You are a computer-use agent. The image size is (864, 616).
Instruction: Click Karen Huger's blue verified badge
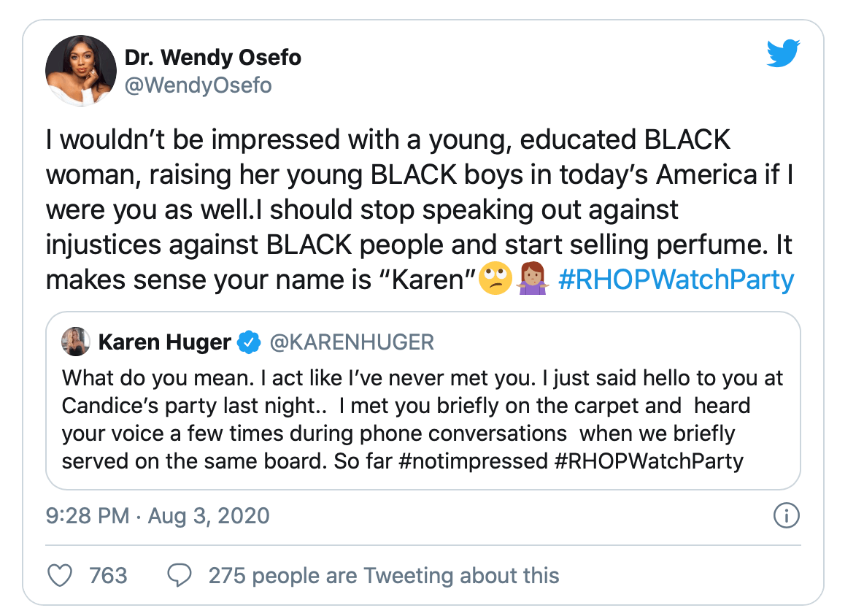point(250,341)
